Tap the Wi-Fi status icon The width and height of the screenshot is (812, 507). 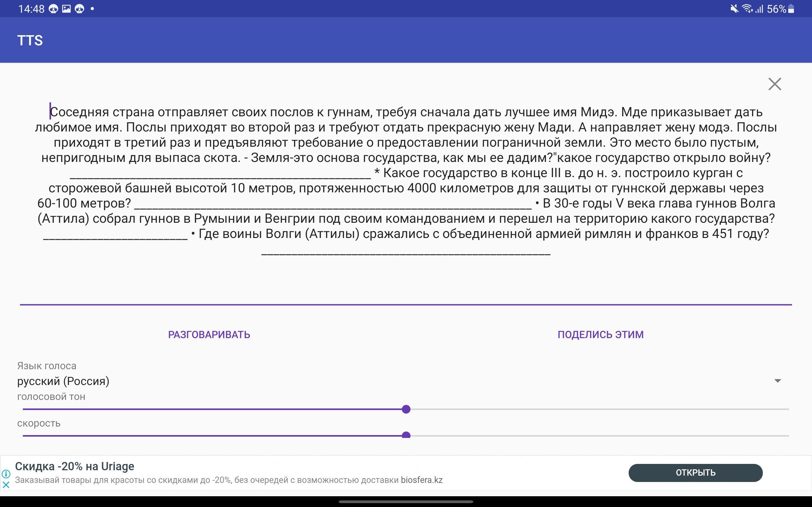(x=747, y=9)
